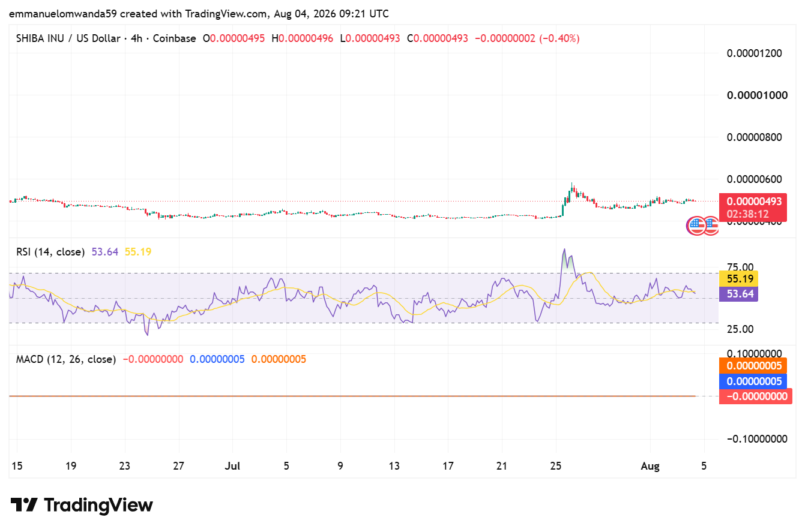The height and width of the screenshot is (532, 805).
Task: Click the red current price badge with countdown
Action: (753, 208)
